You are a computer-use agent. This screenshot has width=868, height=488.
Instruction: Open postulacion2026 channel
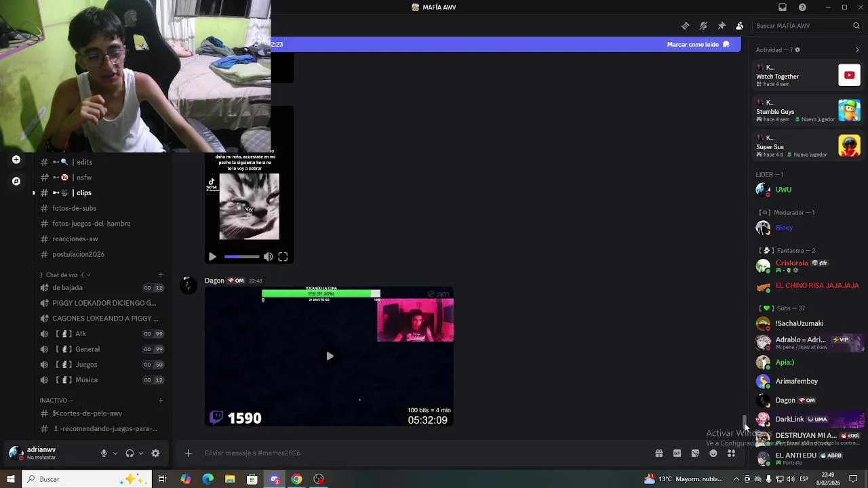[x=102, y=254]
